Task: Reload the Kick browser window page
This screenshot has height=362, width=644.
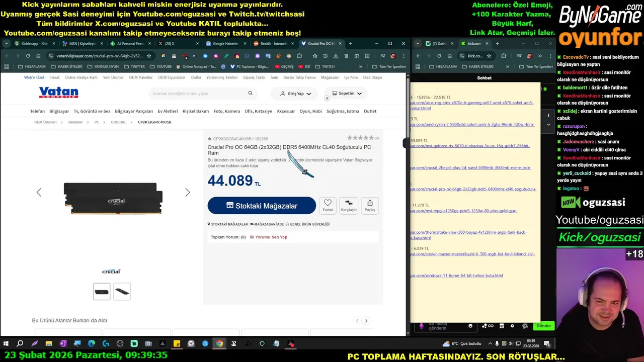Action: (x=439, y=56)
